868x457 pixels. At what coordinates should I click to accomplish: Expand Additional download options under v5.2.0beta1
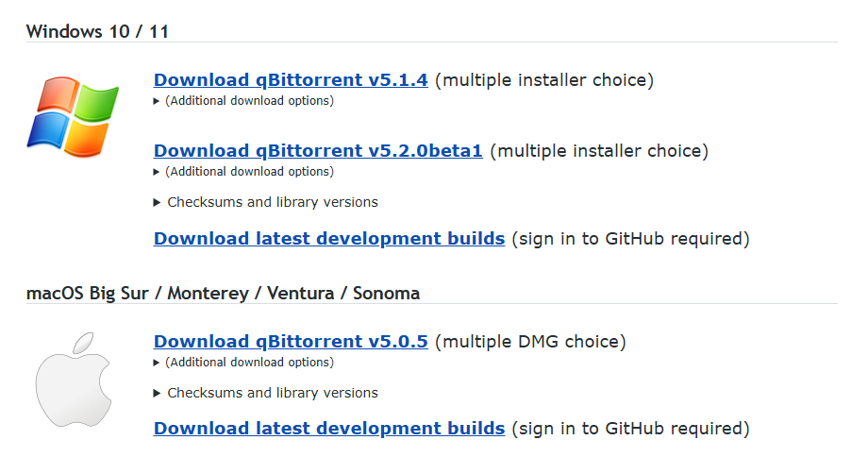pyautogui.click(x=243, y=172)
